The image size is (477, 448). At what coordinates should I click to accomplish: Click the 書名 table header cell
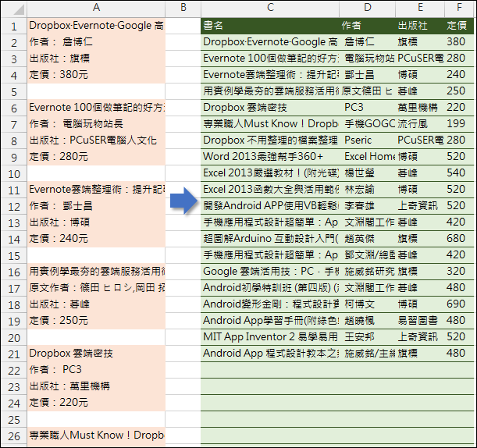(270, 25)
